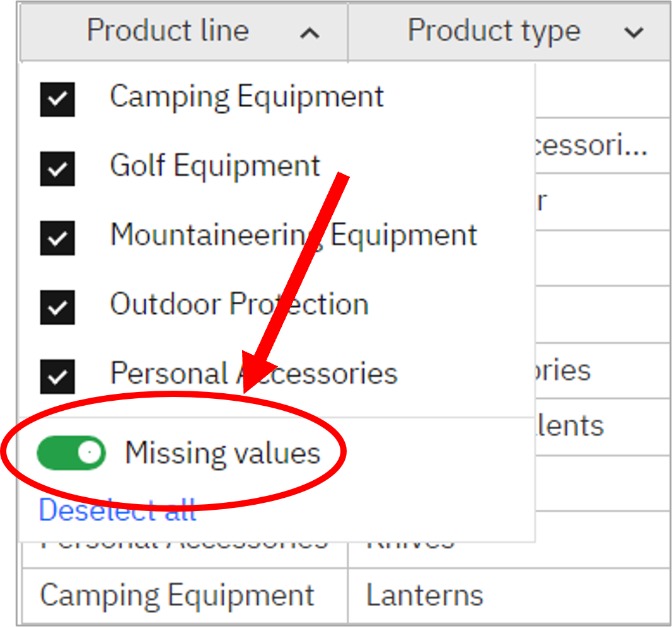Screen dimensions: 672x627
Task: Select the Golf Equipment filter label
Action: pos(215,166)
